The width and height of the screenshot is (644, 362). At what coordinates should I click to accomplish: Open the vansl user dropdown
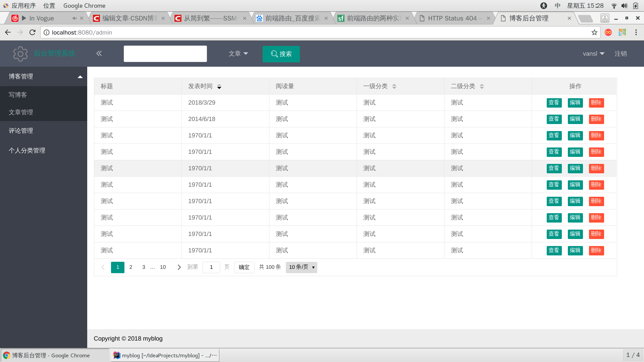click(594, 54)
